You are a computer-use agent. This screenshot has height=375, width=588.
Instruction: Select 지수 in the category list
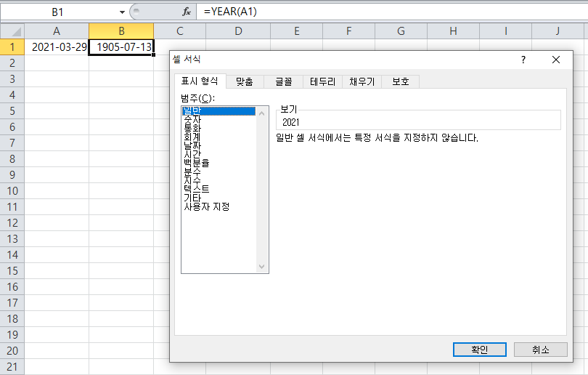(219, 180)
